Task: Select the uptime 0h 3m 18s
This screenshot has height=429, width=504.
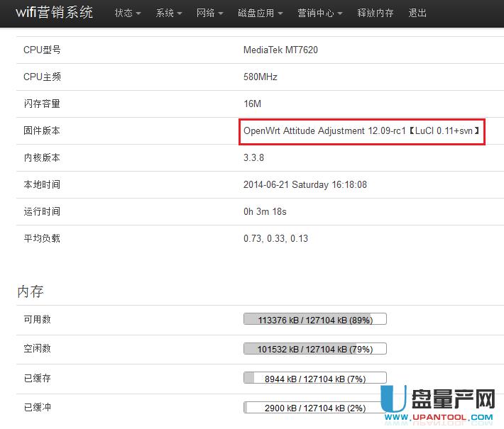Action: click(x=265, y=211)
